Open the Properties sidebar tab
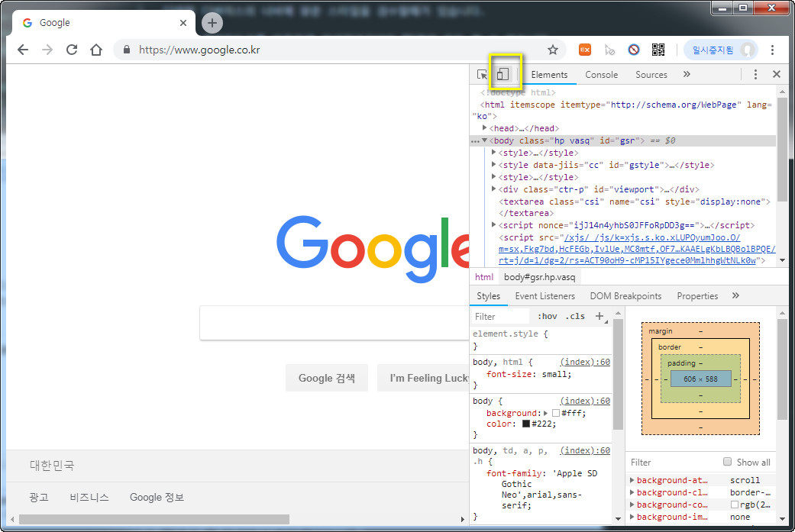The width and height of the screenshot is (795, 532). (697, 296)
